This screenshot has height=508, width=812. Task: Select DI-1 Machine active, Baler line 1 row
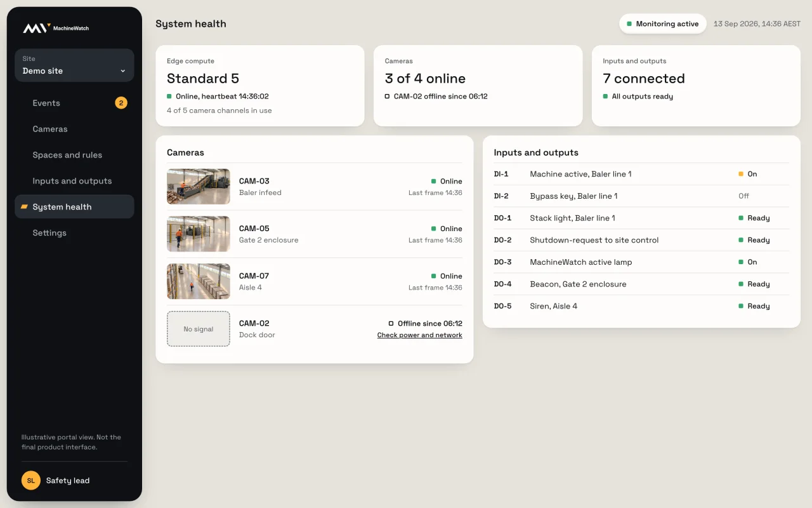click(x=641, y=174)
